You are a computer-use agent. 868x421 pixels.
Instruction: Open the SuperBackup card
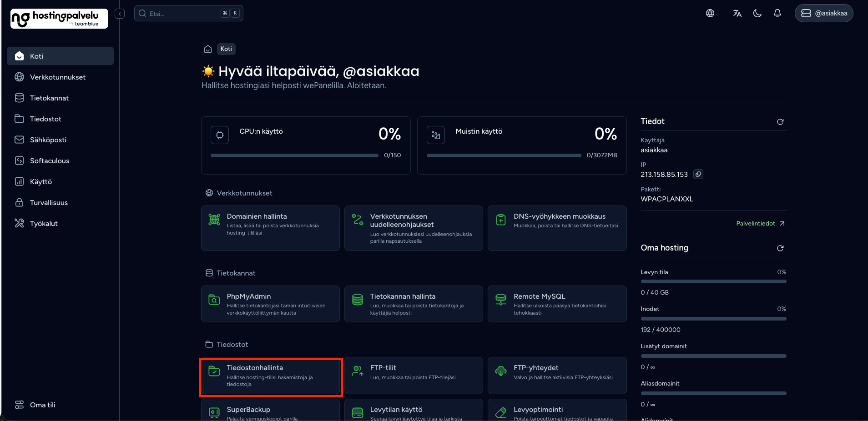[x=270, y=410]
